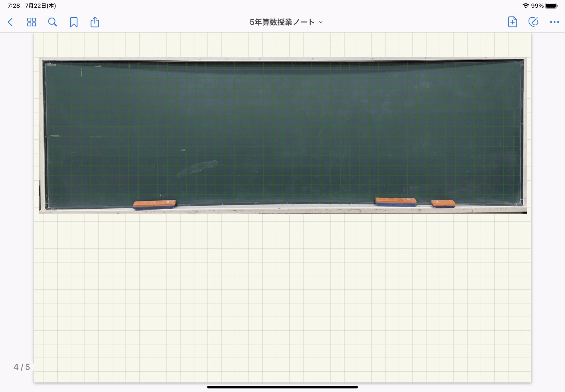Expand the 5年算数授業ノート title dropdown

(286, 22)
